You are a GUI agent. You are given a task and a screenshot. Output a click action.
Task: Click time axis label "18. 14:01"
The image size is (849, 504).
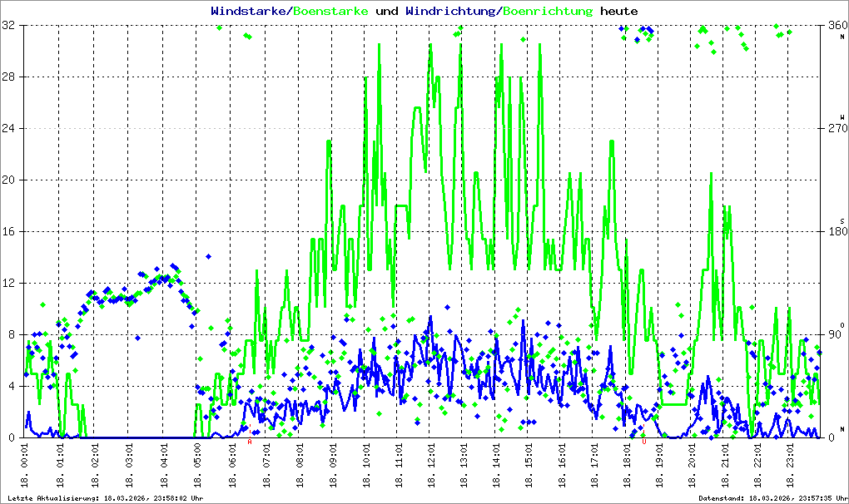click(x=496, y=465)
